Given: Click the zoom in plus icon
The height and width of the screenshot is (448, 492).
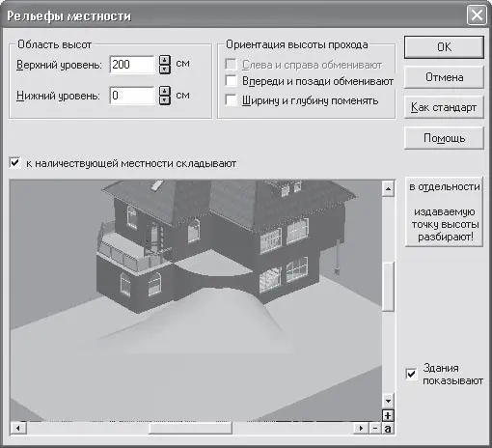Looking at the screenshot, I should click(x=388, y=415).
